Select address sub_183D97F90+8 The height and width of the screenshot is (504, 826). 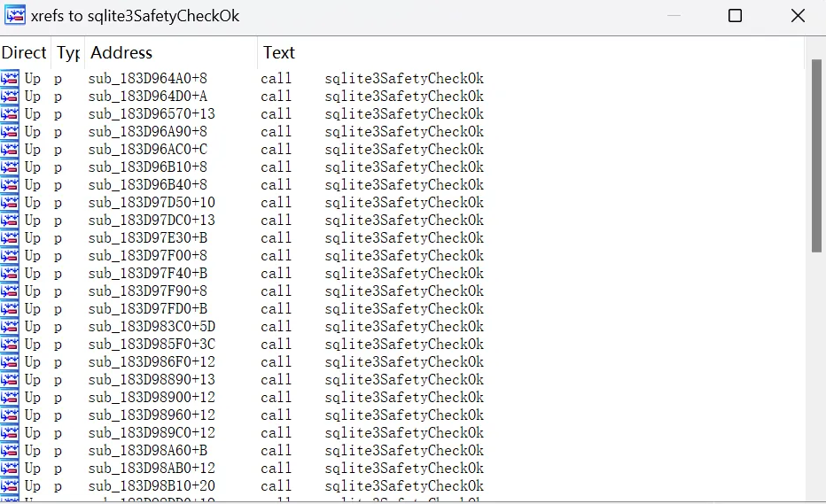click(147, 291)
